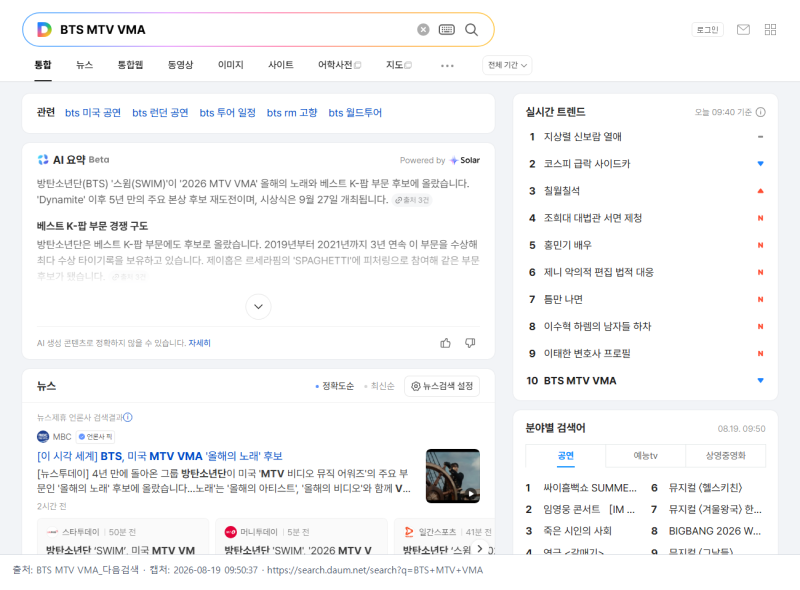Switch to the 사이트 tab
Image resolution: width=800 pixels, height=590 pixels.
(281, 65)
